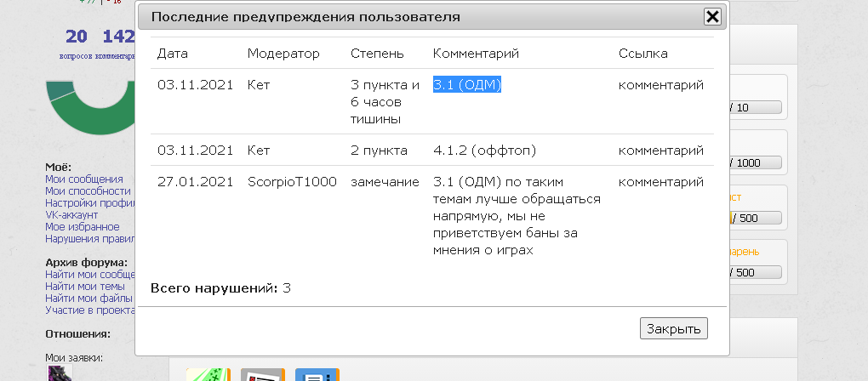This screenshot has height=381, width=868.
Task: Click the Закрыть button
Action: click(x=674, y=328)
